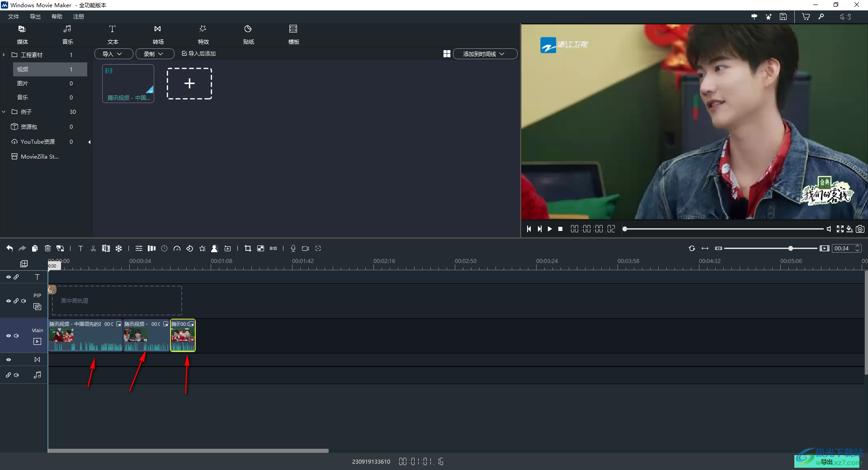Viewport: 868px width, 470px height.
Task: Open the Export menu
Action: [x=35, y=17]
